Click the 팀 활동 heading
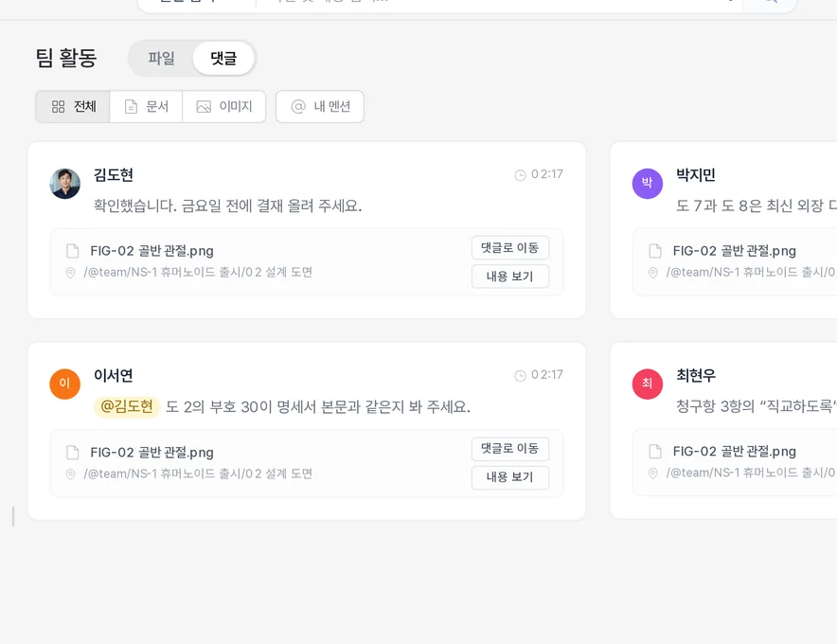The height and width of the screenshot is (644, 837). 66,58
